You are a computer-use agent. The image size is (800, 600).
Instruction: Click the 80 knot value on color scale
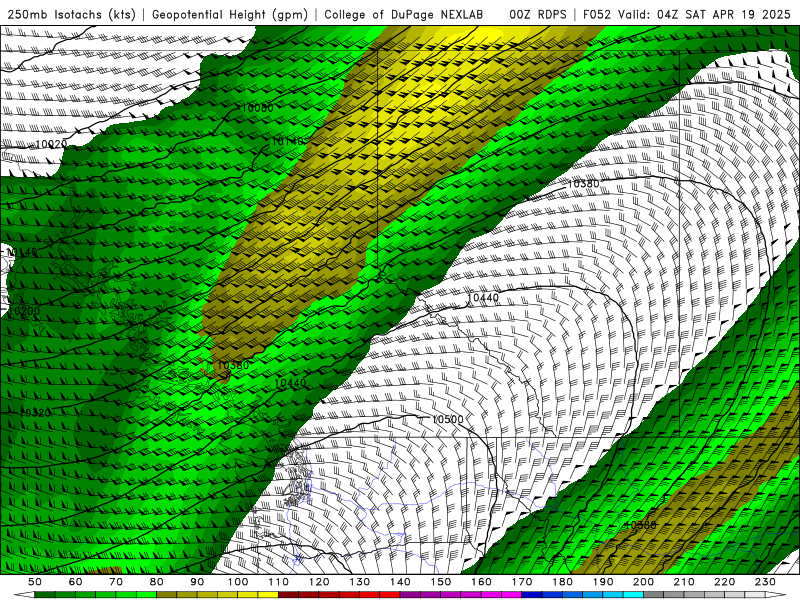(x=157, y=582)
